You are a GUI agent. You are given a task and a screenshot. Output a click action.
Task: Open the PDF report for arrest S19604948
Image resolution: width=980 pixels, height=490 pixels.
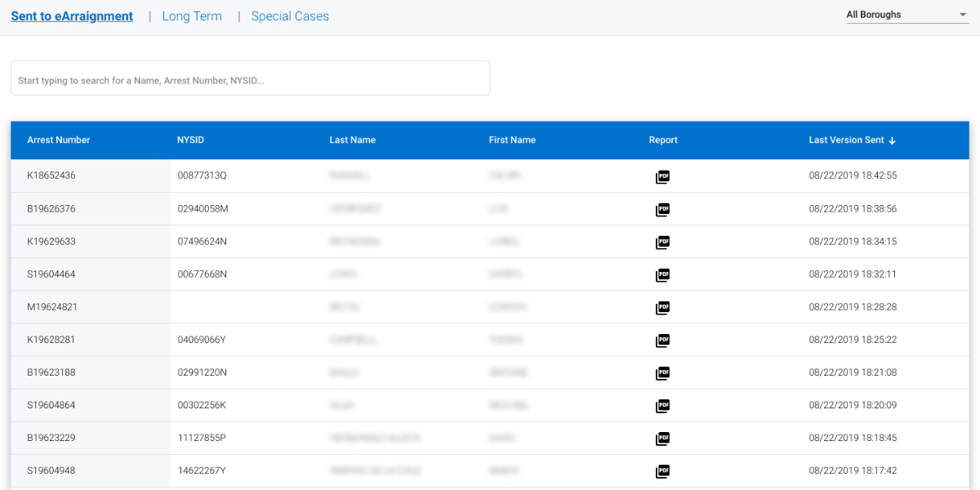click(662, 470)
